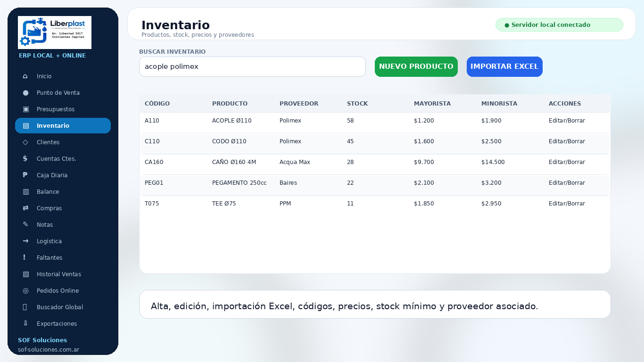Click the Historial Ventas icon

click(25, 274)
